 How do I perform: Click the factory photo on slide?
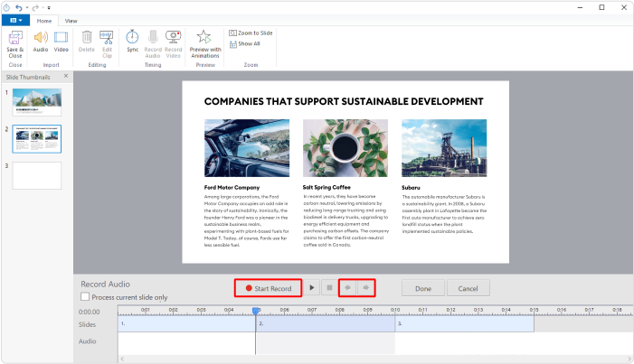[444, 148]
